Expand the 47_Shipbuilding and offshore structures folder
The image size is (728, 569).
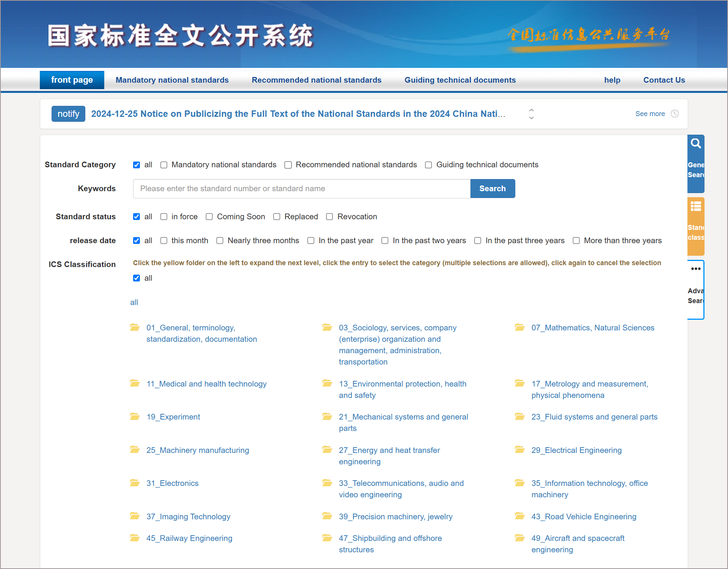pyautogui.click(x=327, y=538)
